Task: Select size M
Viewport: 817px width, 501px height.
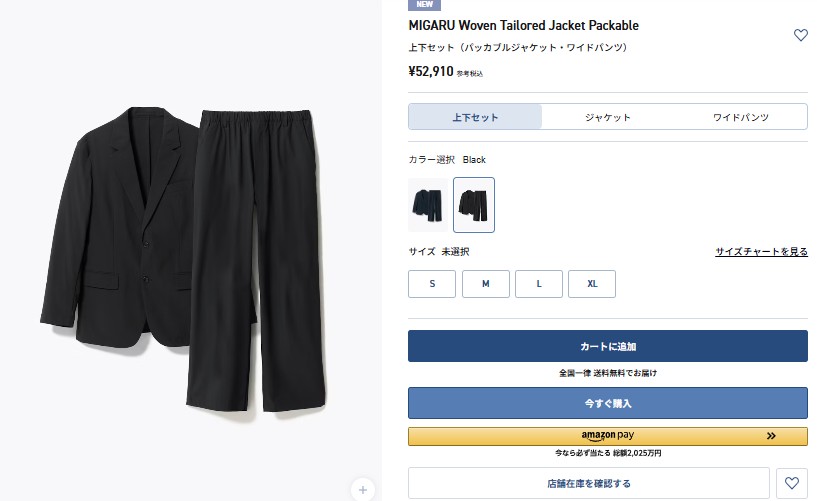Action: pos(486,284)
